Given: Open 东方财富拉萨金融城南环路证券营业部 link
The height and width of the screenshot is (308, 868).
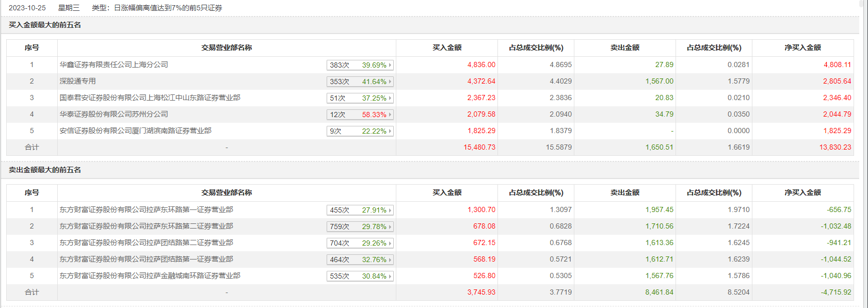Looking at the screenshot, I should tap(150, 275).
